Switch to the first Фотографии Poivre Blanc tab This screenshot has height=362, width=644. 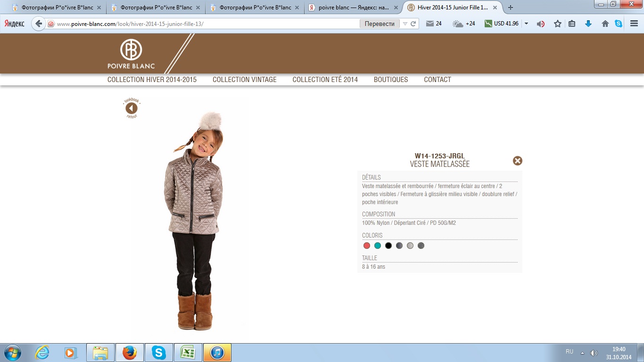point(57,8)
